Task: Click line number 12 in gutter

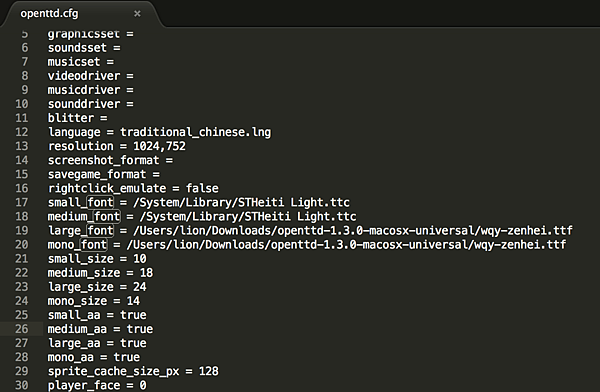Action: 22,132
